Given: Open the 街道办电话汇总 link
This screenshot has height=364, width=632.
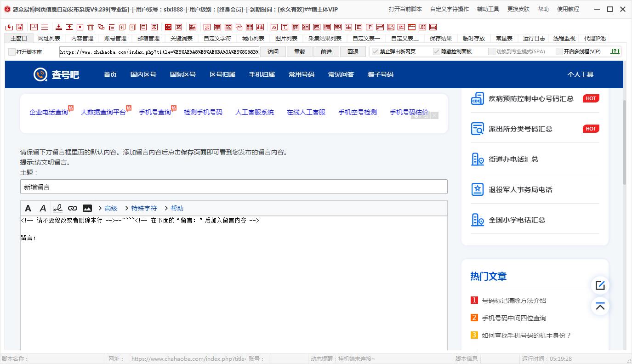Looking at the screenshot, I should pos(513,159).
